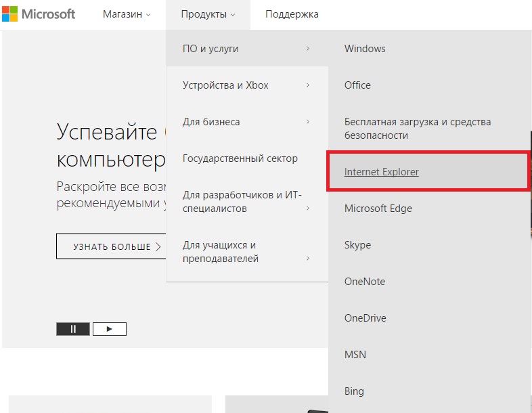
Task: Click the Microsoft logo
Action: [39, 14]
